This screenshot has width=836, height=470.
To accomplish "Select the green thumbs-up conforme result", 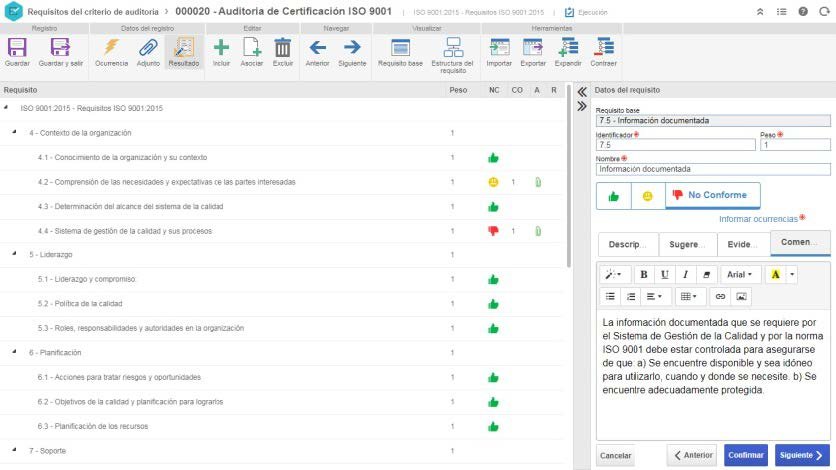I will [x=614, y=196].
